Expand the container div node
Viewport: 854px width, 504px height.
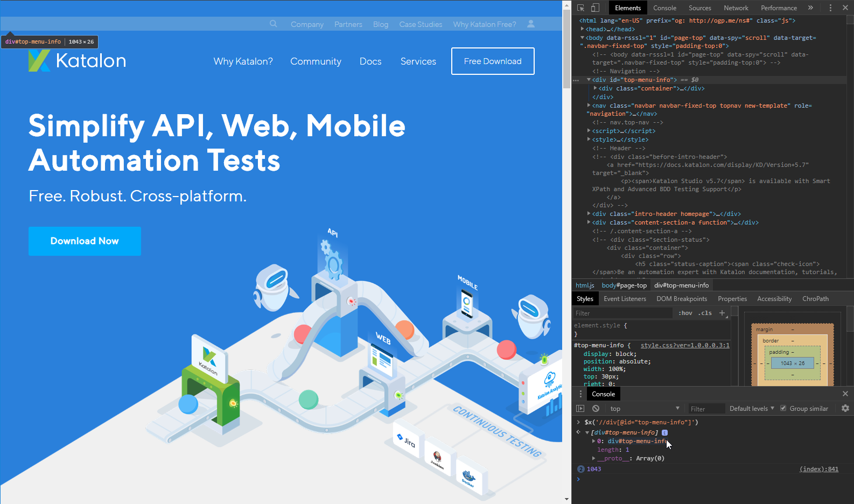(x=595, y=88)
